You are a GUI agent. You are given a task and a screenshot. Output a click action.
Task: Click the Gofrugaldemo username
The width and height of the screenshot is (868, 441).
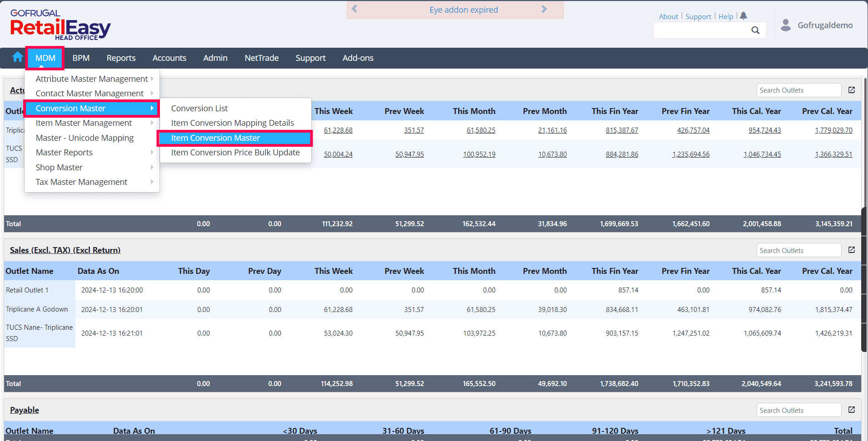[x=825, y=25]
